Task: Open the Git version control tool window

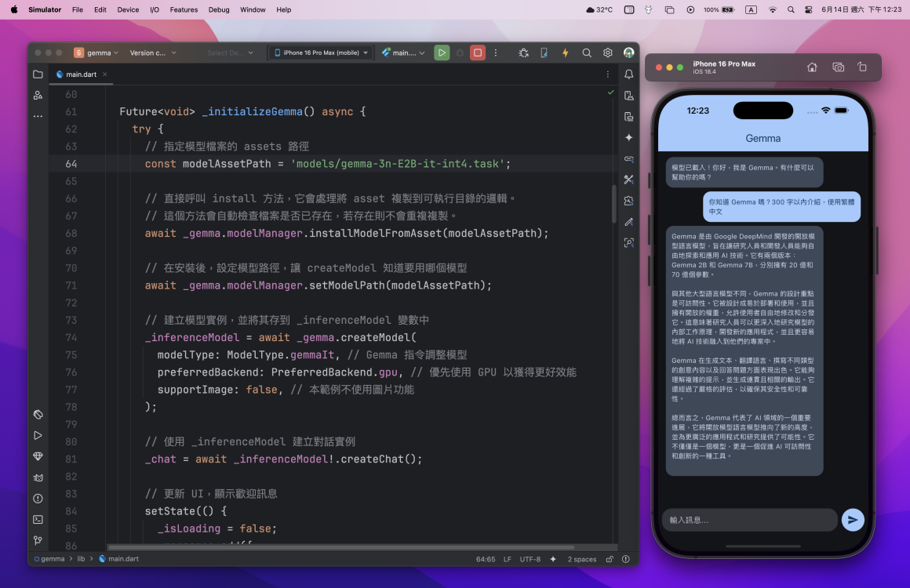Action: click(x=38, y=540)
